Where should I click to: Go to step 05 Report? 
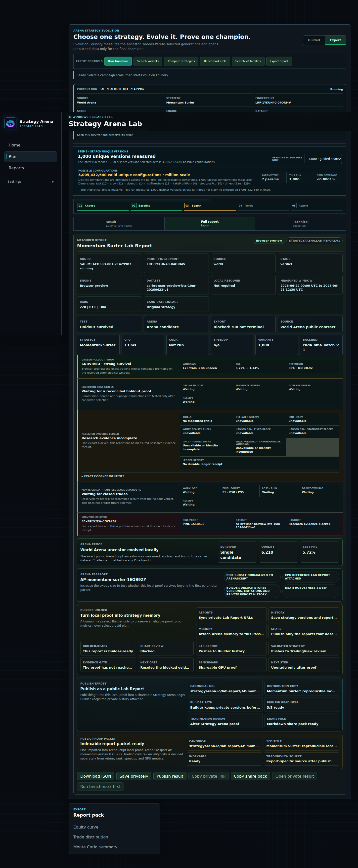[x=316, y=206]
